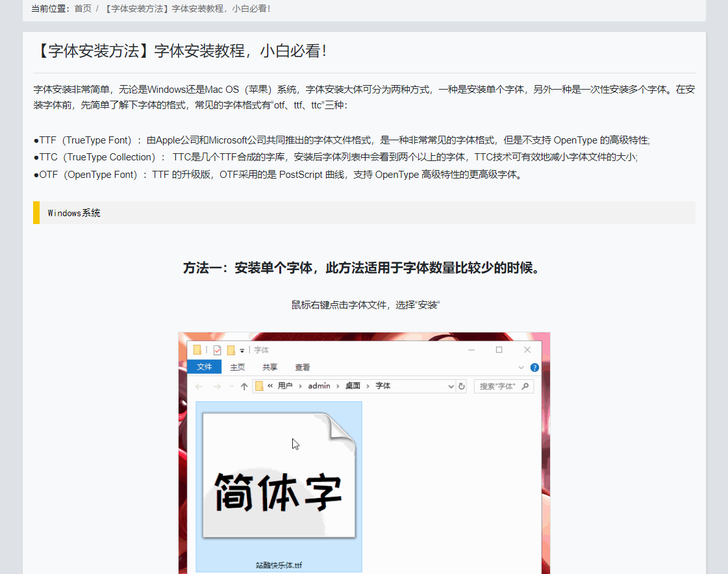The image size is (728, 574).
Task: Click the Properties icon in quick access toolbar
Action: pos(216,349)
